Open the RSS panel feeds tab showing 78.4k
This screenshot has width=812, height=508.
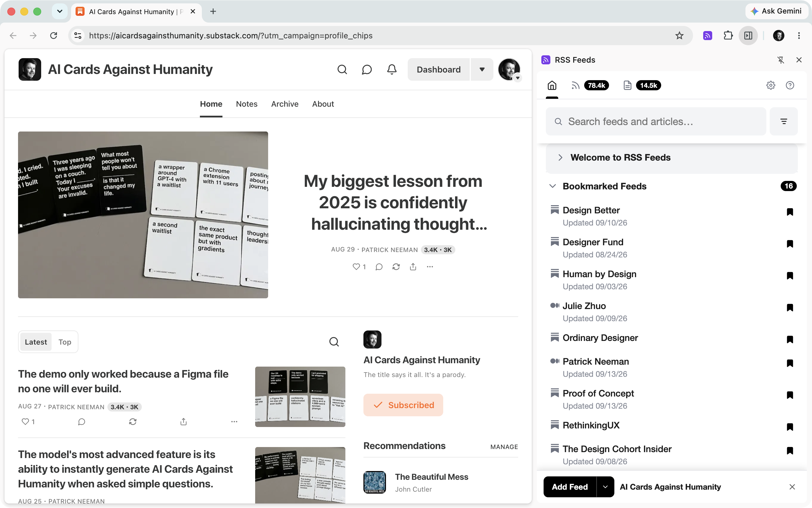590,85
